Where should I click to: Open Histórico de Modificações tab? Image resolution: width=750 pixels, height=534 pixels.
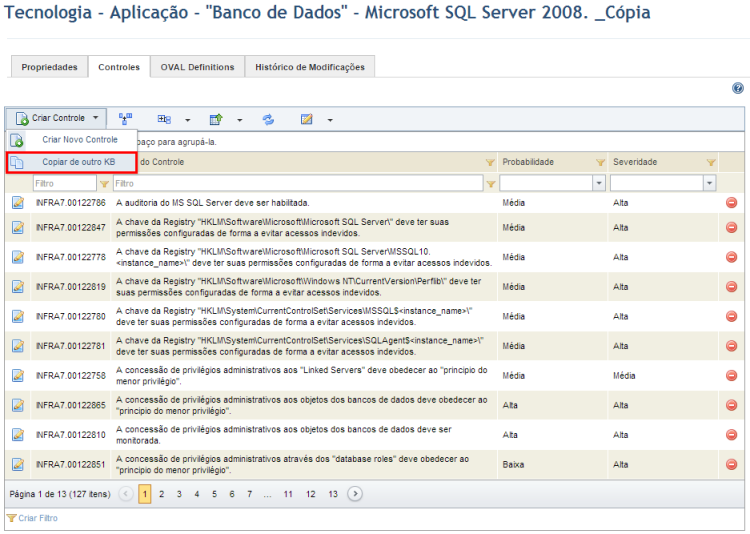[x=310, y=67]
